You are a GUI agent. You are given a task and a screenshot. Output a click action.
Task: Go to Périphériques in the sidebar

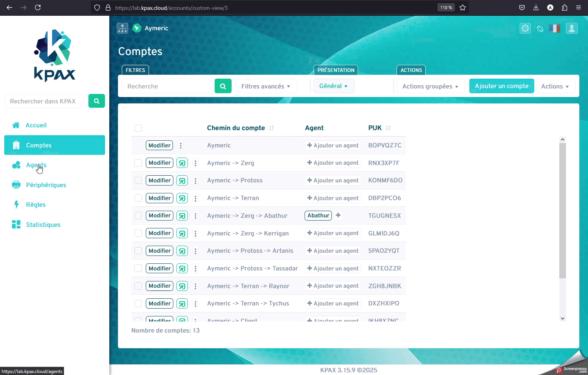(x=46, y=185)
